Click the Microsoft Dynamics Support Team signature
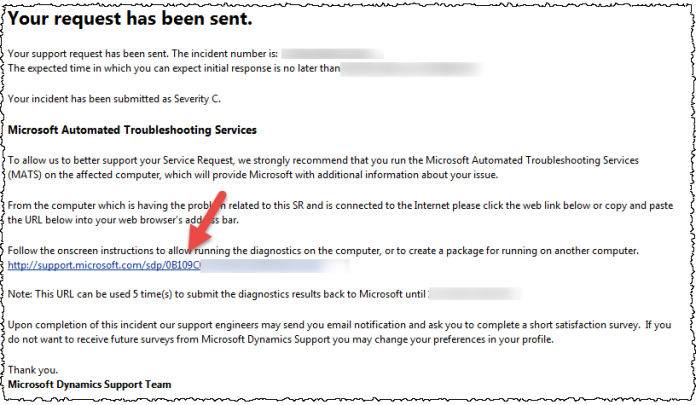This screenshot has height=405, width=696. [x=89, y=385]
